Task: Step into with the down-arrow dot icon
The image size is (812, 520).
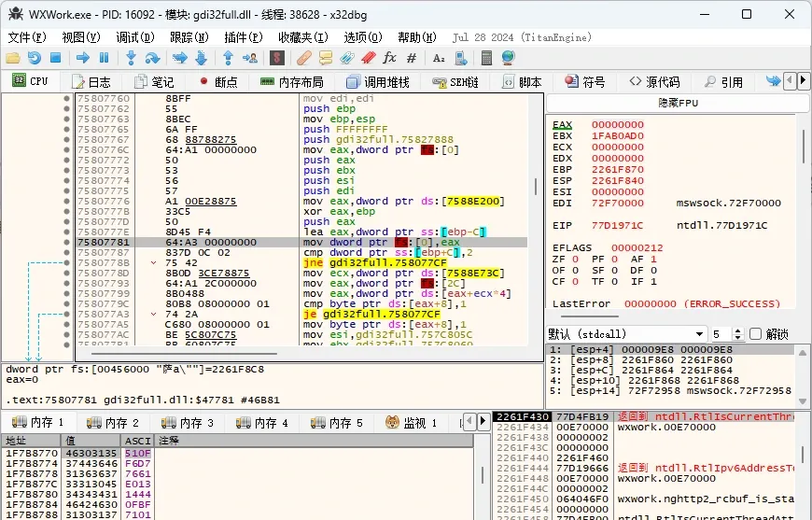Action: point(131,58)
